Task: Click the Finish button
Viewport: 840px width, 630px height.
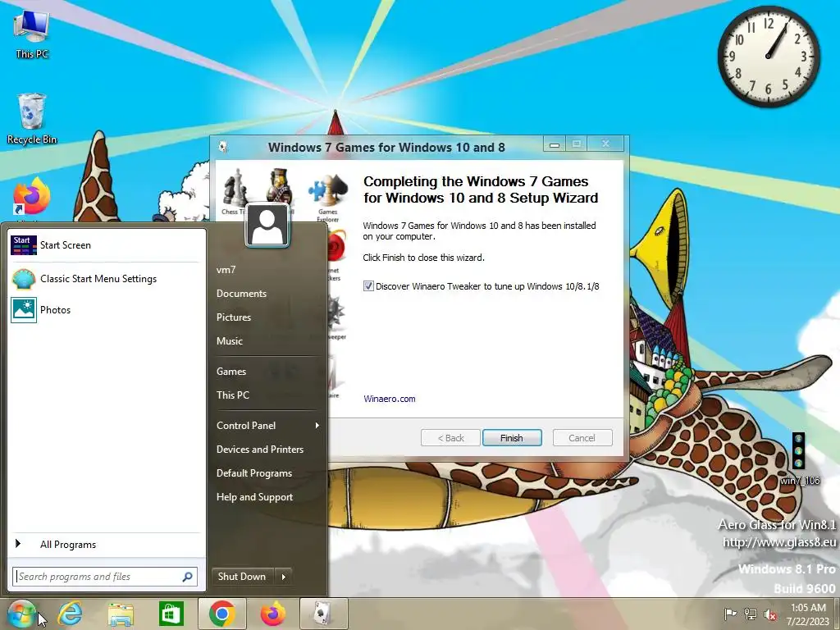Action: click(512, 438)
